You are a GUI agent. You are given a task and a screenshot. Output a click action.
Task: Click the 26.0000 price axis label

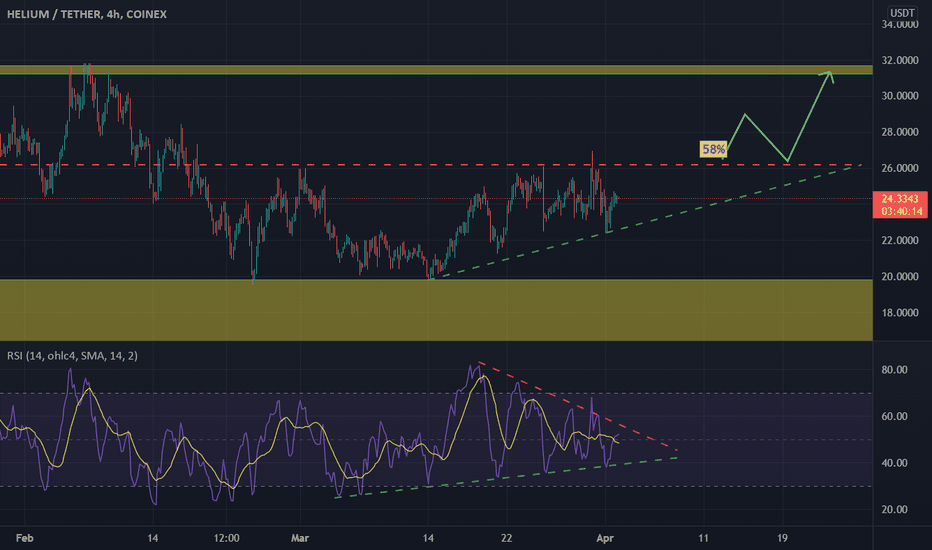coord(900,168)
